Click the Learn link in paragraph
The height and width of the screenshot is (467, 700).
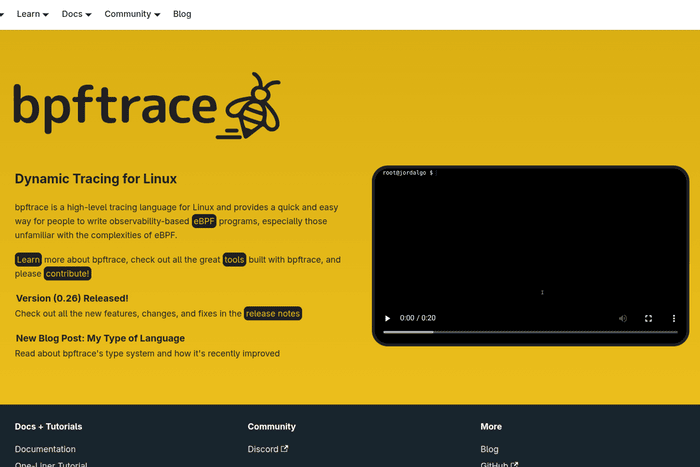pyautogui.click(x=28, y=259)
